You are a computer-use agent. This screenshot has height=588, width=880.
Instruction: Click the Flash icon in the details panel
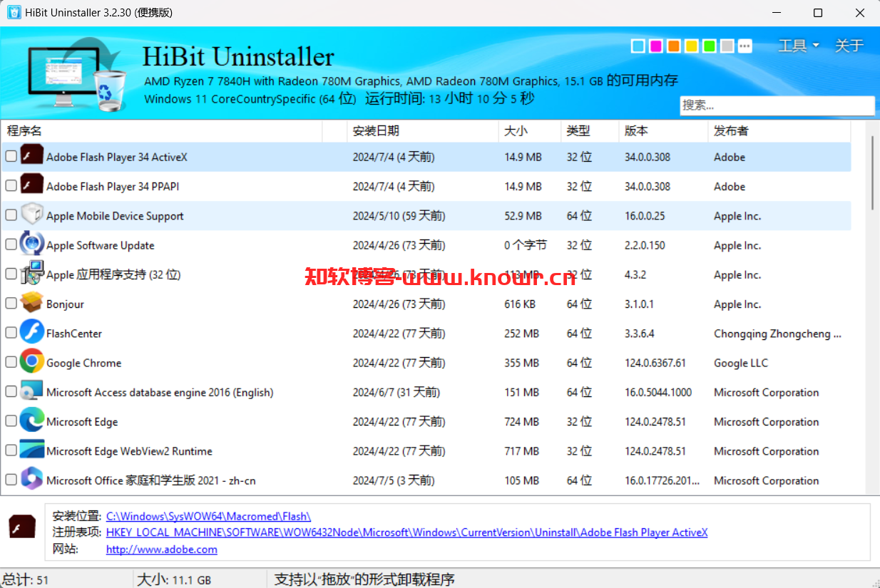tap(22, 528)
